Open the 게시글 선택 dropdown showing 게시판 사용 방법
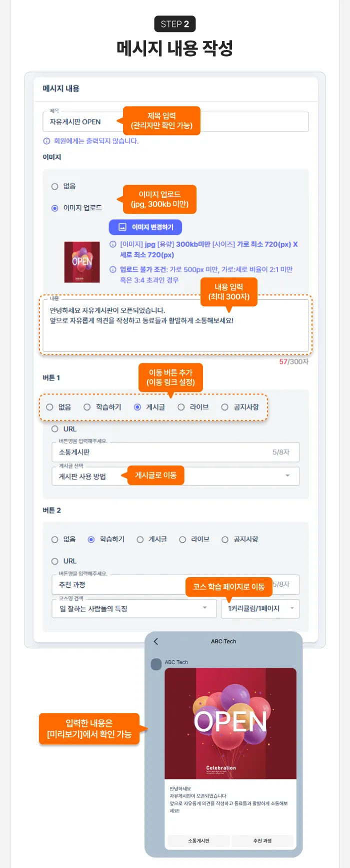Screen dimensions: 350x868 (x=175, y=476)
